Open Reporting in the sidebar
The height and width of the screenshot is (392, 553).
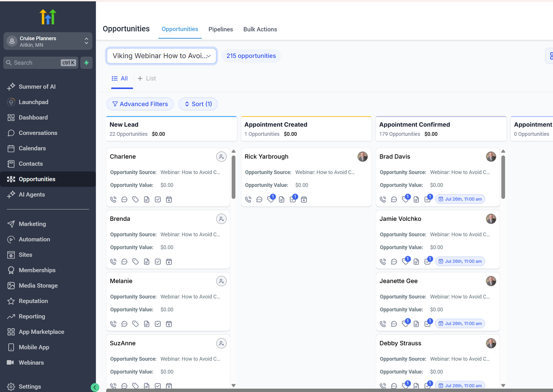(48, 316)
